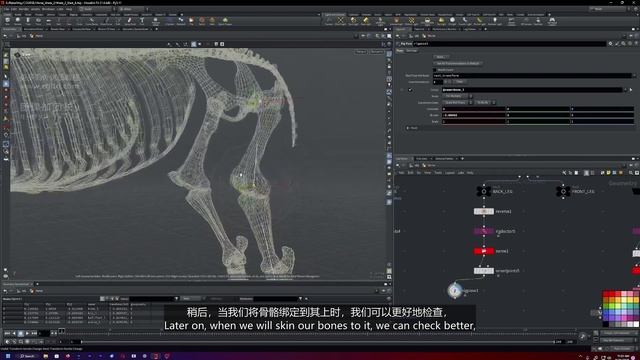This screenshot has height=360, width=640.
Task: Click the Group field containing @name=bone_1
Action: tap(533, 90)
